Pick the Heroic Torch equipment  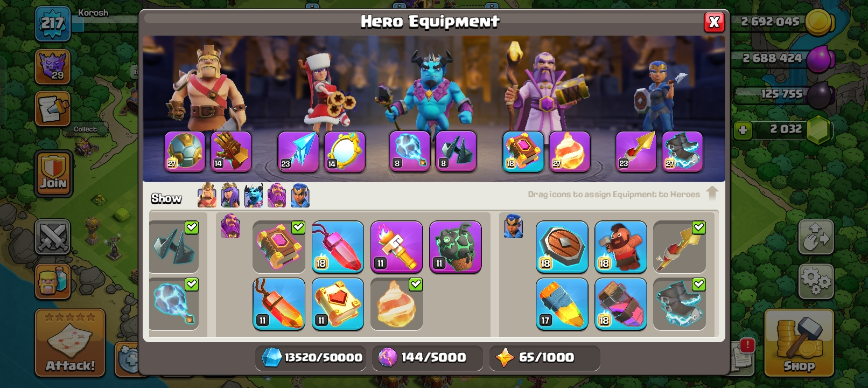tap(397, 247)
